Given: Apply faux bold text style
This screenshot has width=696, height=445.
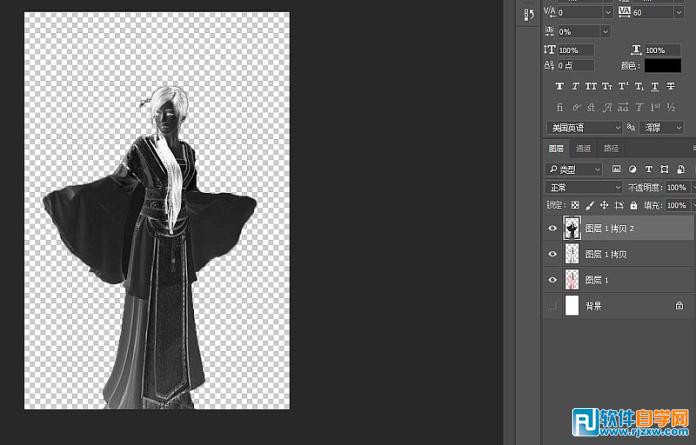Looking at the screenshot, I should (x=560, y=86).
